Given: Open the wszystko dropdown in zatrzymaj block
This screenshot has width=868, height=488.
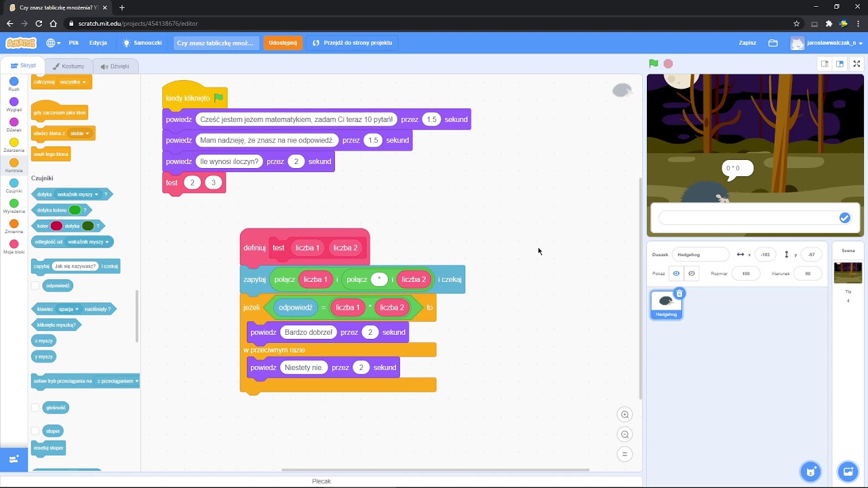Looking at the screenshot, I should pos(73,82).
